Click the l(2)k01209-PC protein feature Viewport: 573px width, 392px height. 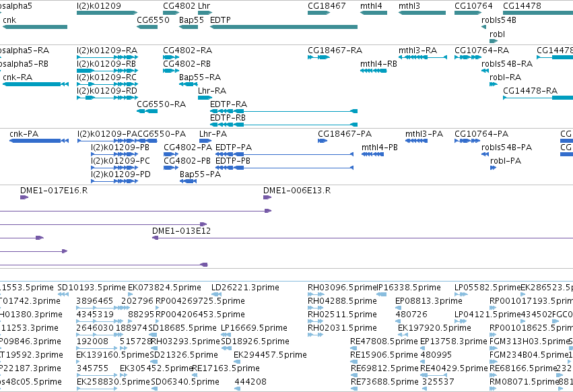pos(114,168)
